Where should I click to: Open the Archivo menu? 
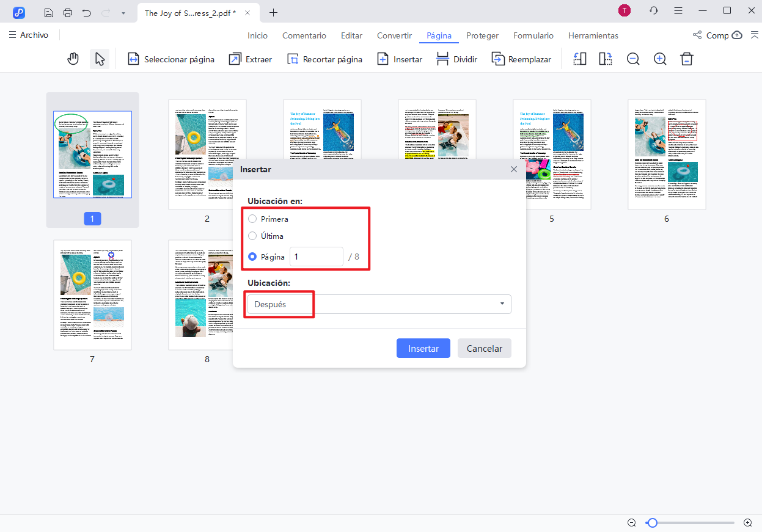(x=29, y=35)
